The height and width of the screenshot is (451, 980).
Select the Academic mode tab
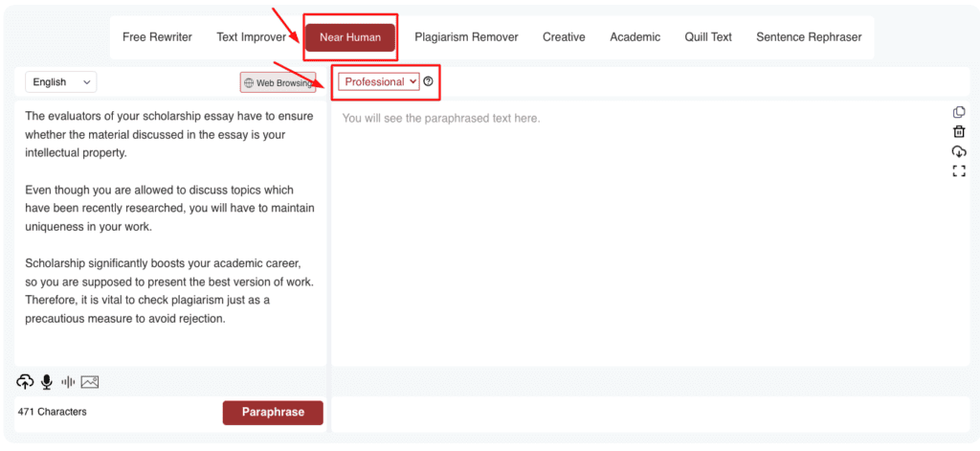click(x=635, y=37)
